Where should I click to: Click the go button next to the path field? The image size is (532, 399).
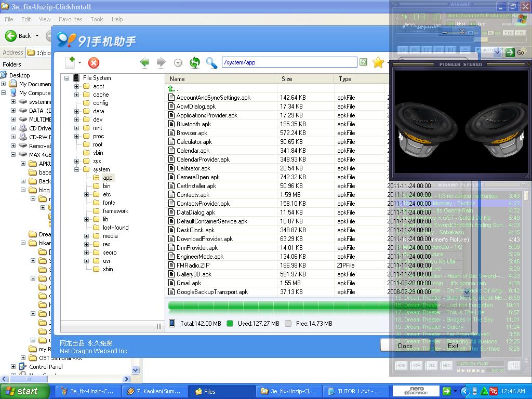[x=363, y=62]
